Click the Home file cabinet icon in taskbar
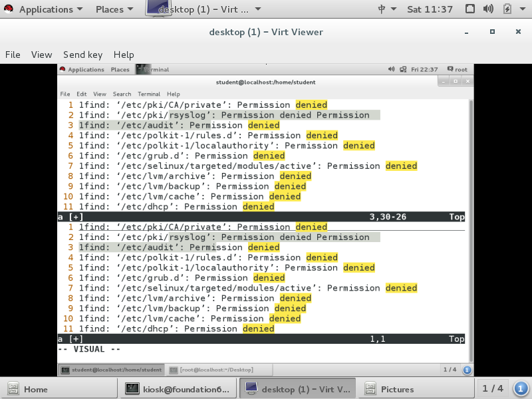The width and height of the screenshot is (532, 399). 13,389
